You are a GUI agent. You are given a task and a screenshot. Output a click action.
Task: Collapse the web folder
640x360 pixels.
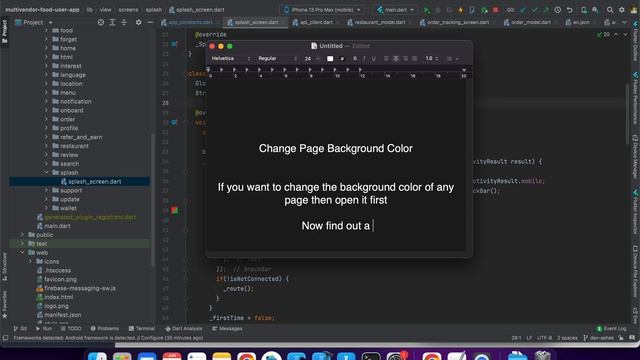[22, 253]
